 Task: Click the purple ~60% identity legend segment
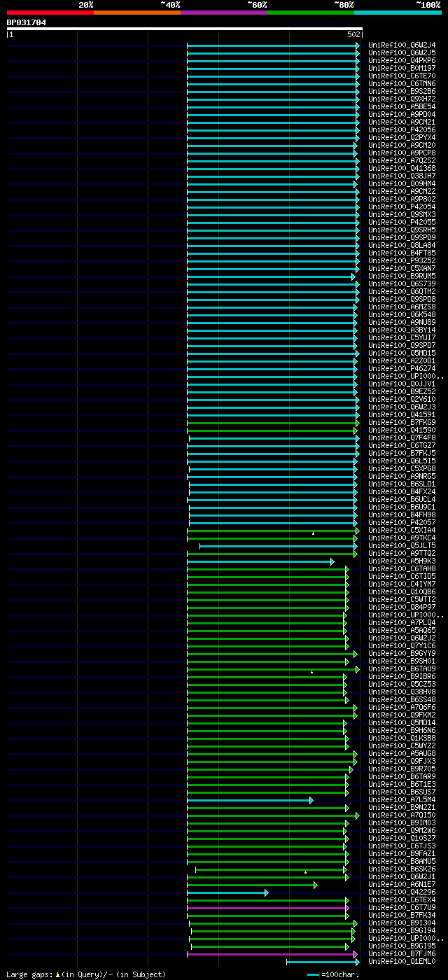[224, 13]
